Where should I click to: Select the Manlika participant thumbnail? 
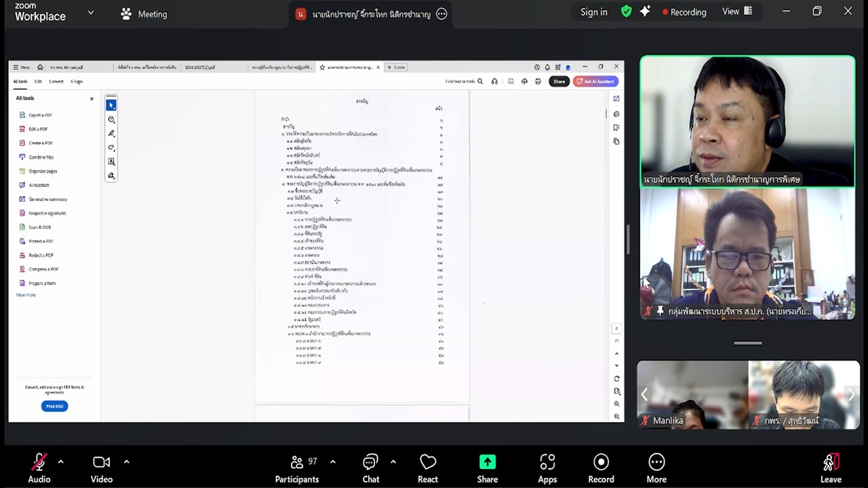692,394
